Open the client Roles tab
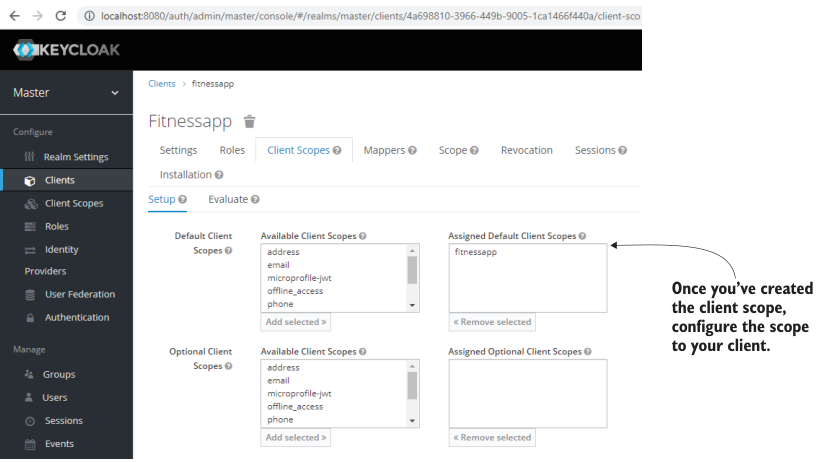The width and height of the screenshot is (824, 462). coord(232,150)
